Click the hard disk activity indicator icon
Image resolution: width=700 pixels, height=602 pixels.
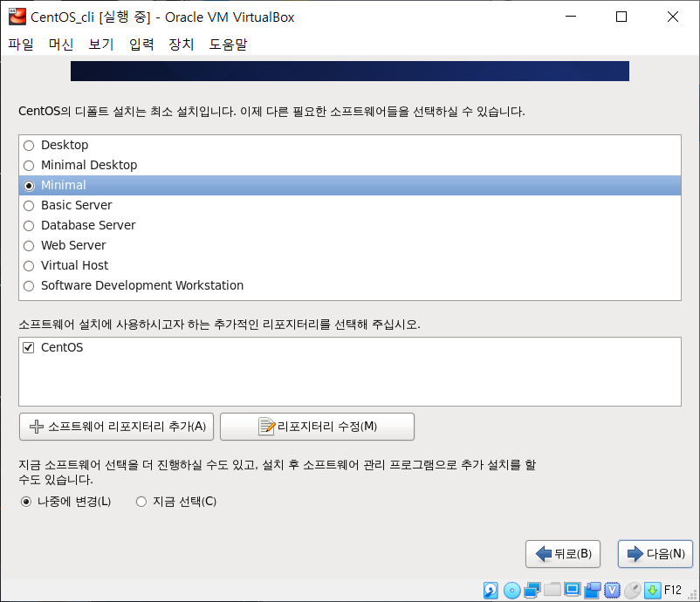tap(491, 591)
